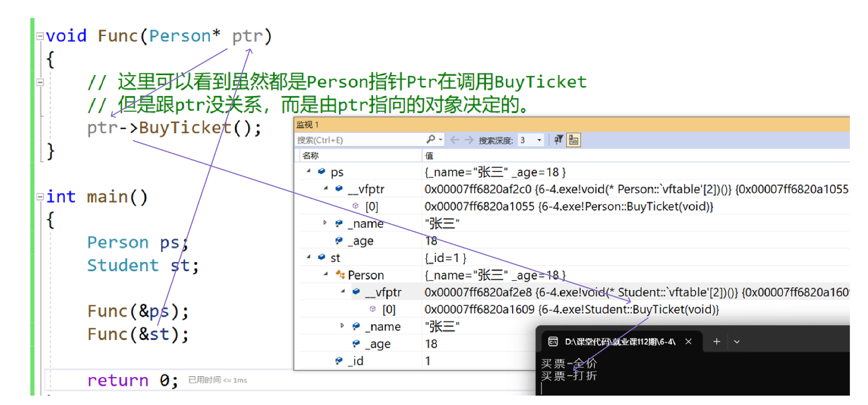Select value containing Student::BuyTicket(void)
Viewport: 868px width, 405px height.
tap(572, 309)
